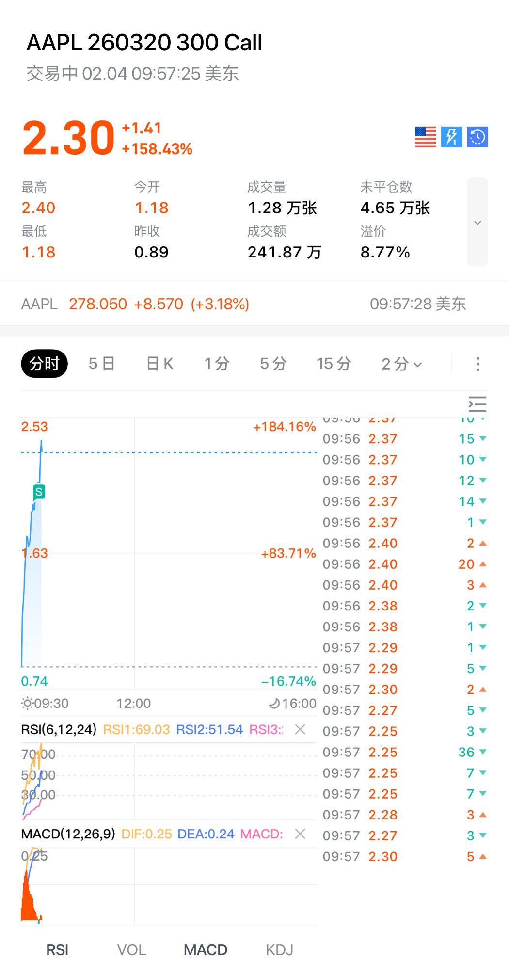
Task: Select the 分时 chart tab
Action: click(44, 364)
